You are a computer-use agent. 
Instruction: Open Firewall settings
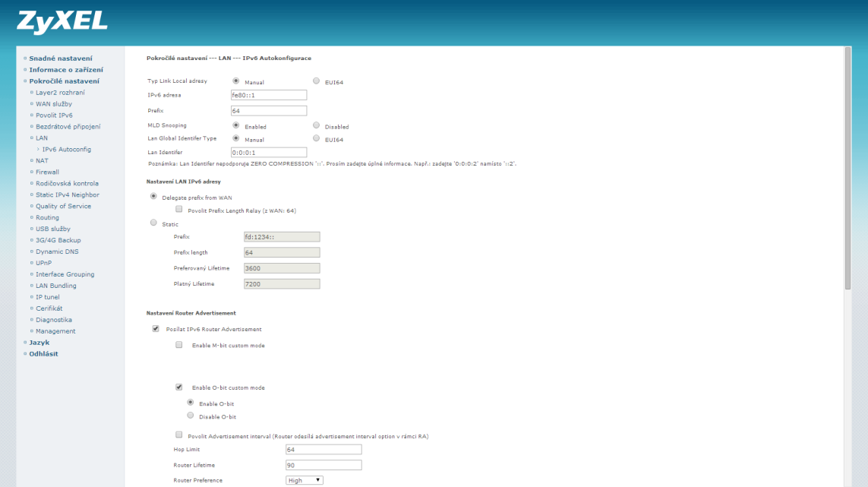point(47,172)
